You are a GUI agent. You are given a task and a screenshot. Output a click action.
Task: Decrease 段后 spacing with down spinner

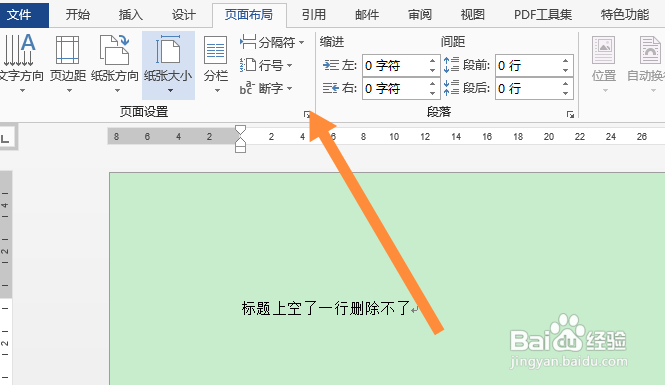(566, 93)
